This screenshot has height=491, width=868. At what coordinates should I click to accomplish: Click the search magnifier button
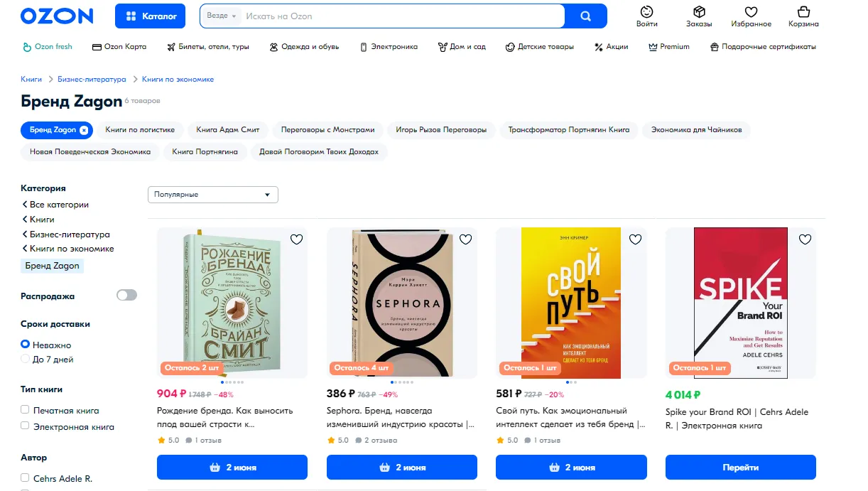585,16
